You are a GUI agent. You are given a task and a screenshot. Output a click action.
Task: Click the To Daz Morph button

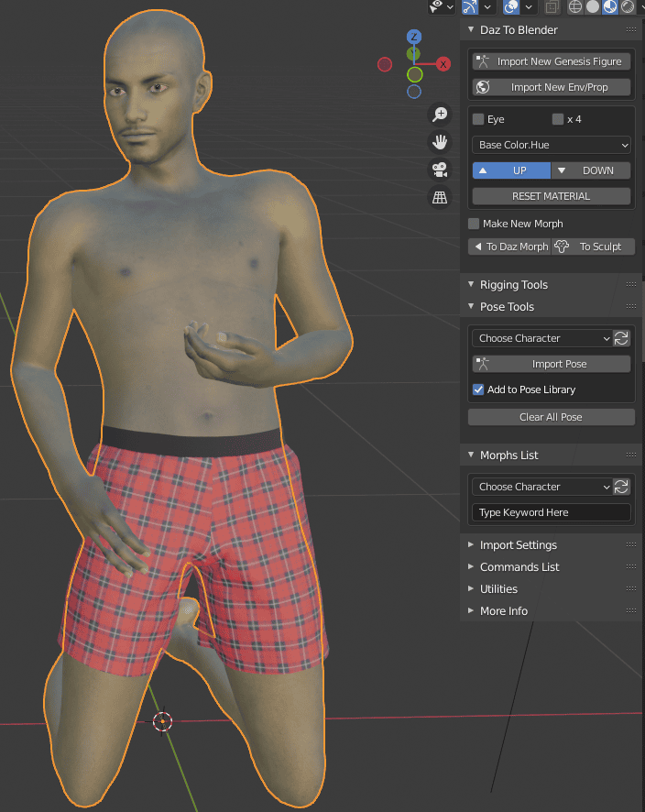coord(509,247)
